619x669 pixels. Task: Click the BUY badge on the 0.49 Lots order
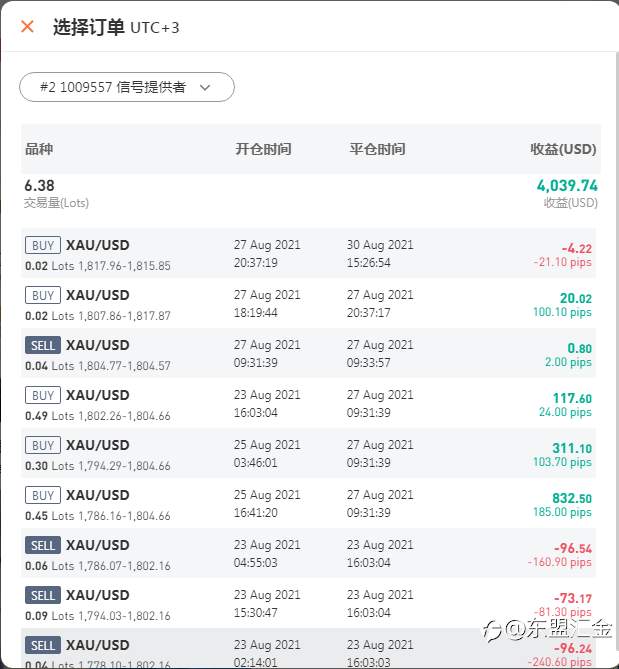point(43,395)
